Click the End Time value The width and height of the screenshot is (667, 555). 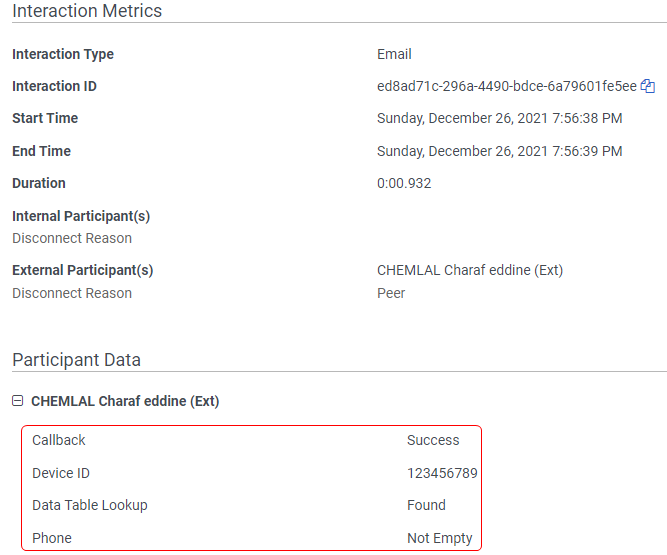coord(499,151)
